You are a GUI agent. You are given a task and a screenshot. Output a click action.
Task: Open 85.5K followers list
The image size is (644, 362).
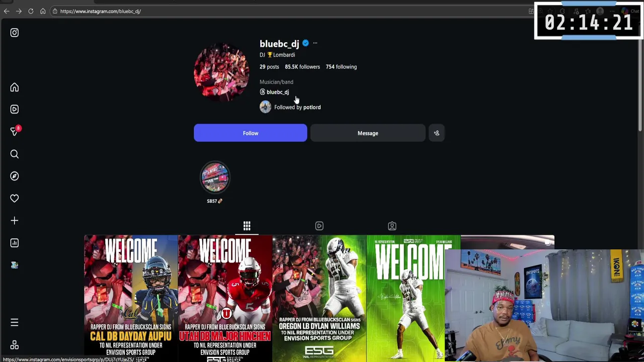pyautogui.click(x=302, y=67)
